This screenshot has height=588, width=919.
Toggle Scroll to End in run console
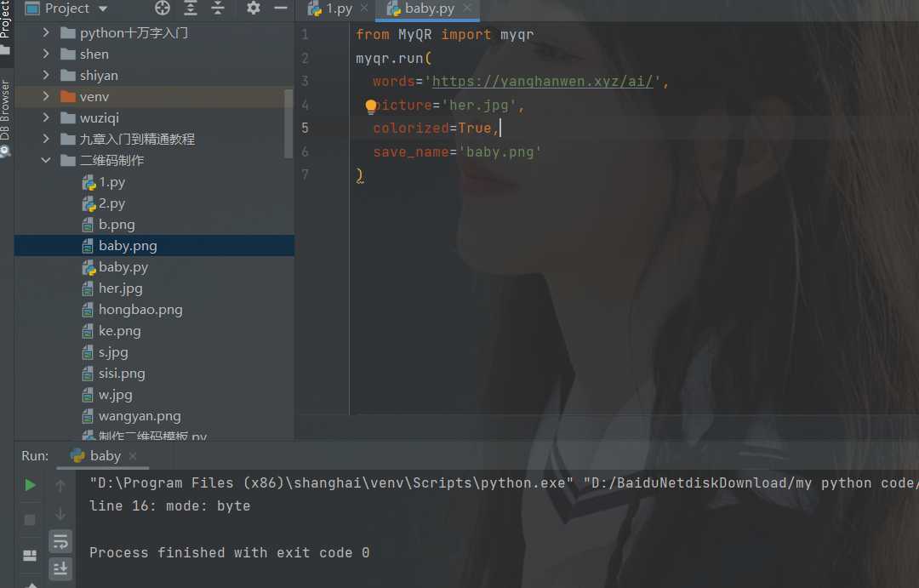pos(60,568)
